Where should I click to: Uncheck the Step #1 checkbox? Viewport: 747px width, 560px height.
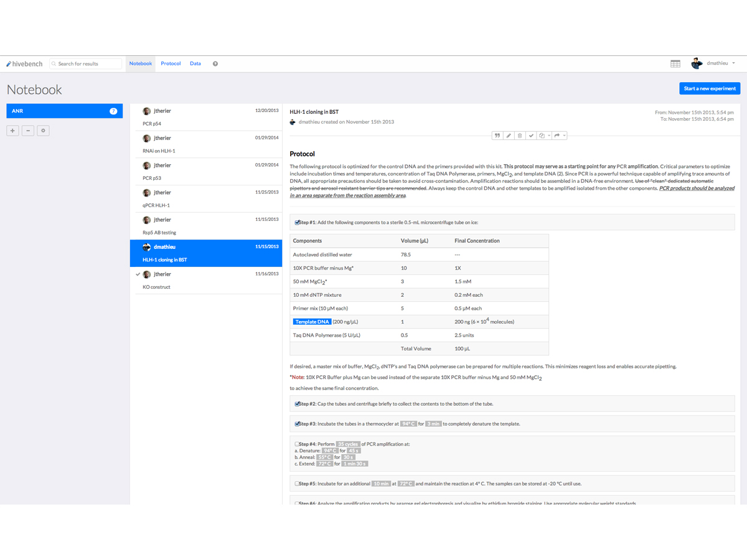coord(298,222)
